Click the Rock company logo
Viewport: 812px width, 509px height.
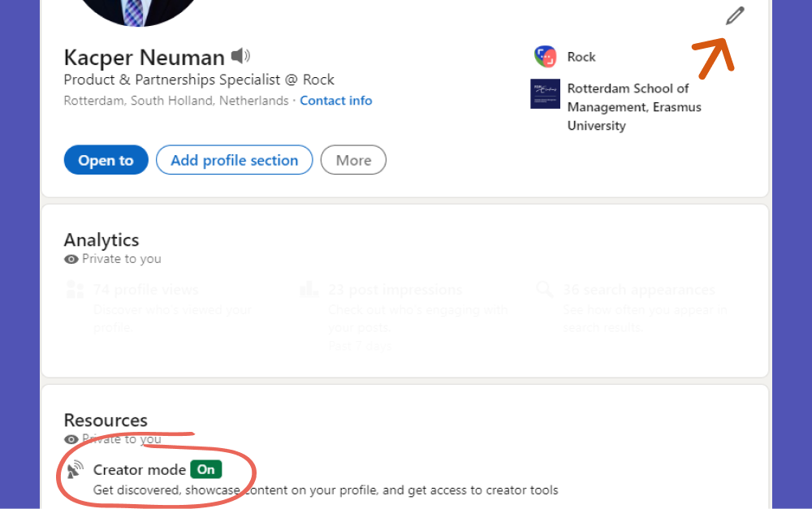tap(545, 56)
